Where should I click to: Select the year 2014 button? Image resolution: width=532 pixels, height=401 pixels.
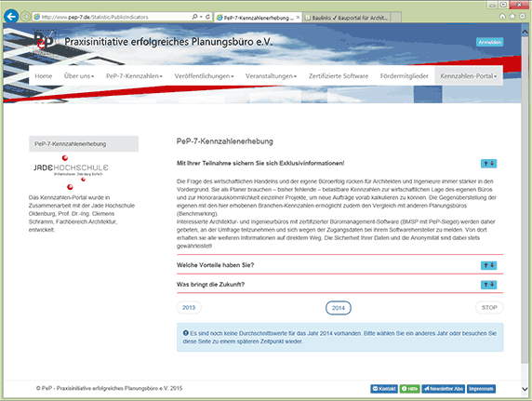click(x=339, y=308)
